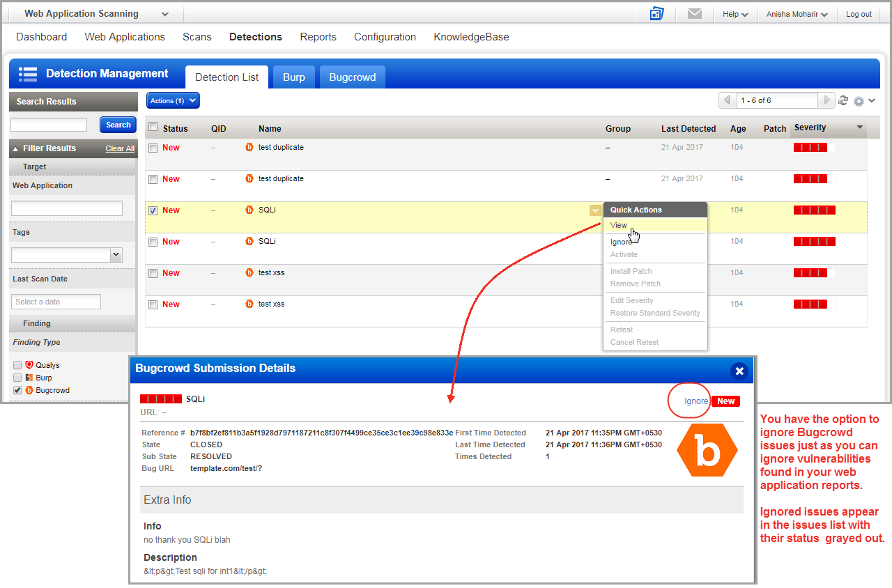The width and height of the screenshot is (892, 588).
Task: Click the Bugcrowd icon in fifth test xss row
Action: 249,272
